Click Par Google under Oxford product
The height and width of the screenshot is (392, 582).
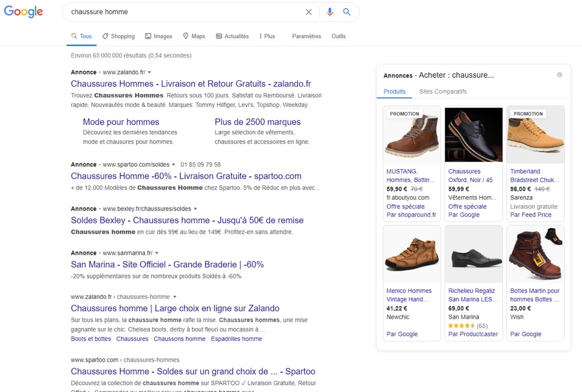(464, 215)
